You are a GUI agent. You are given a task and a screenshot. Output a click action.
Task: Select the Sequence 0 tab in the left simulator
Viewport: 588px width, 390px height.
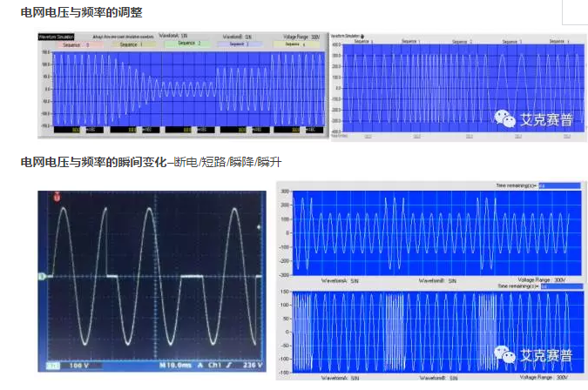(x=76, y=43)
